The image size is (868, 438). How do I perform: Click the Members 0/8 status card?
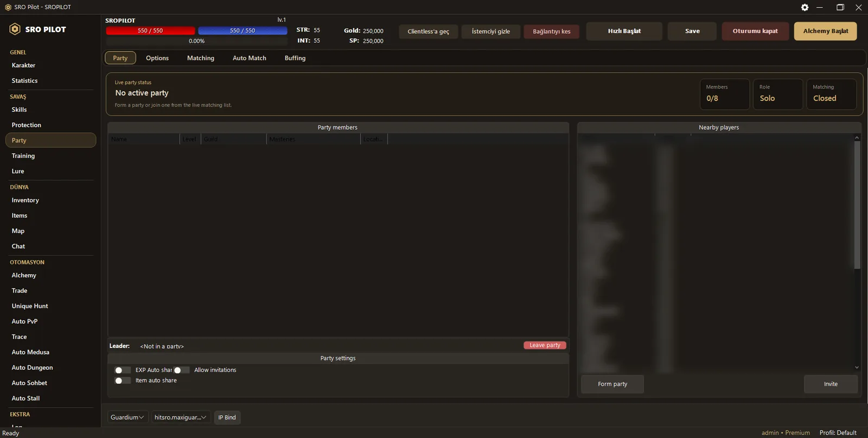click(x=725, y=94)
